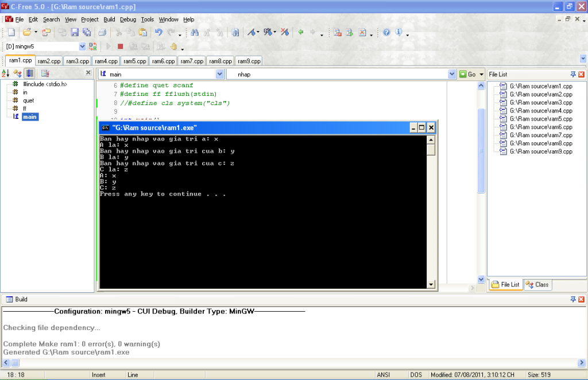This screenshot has height=380, width=588.
Task: Click the DOS line-ending indicator in status bar
Action: tap(416, 375)
